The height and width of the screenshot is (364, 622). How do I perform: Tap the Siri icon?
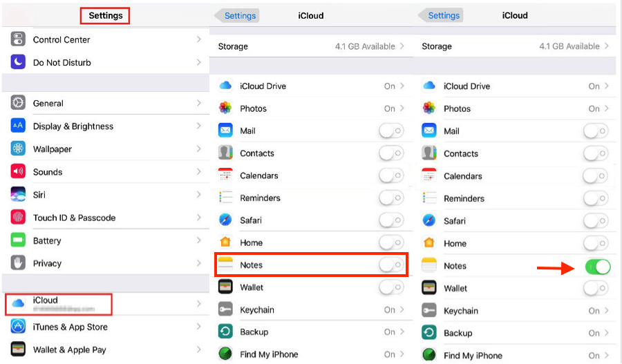pyautogui.click(x=18, y=194)
